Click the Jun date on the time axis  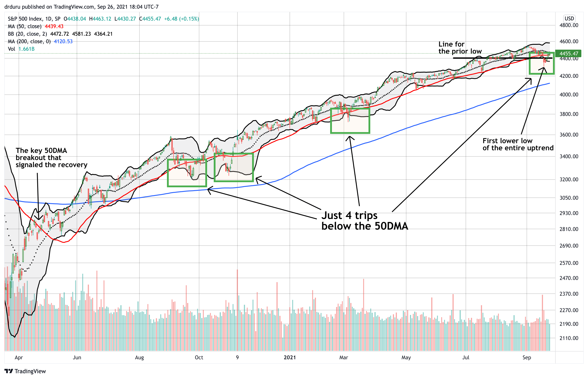[x=77, y=358]
